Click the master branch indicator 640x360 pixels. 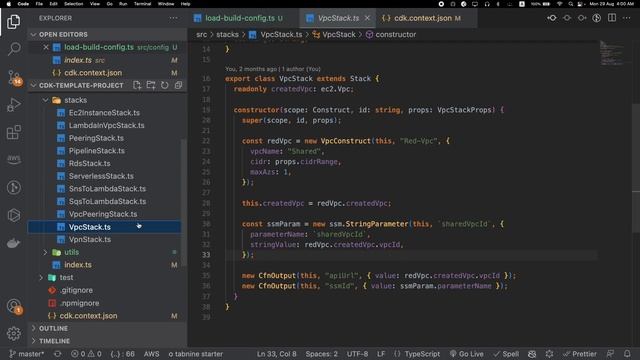[x=26, y=354]
